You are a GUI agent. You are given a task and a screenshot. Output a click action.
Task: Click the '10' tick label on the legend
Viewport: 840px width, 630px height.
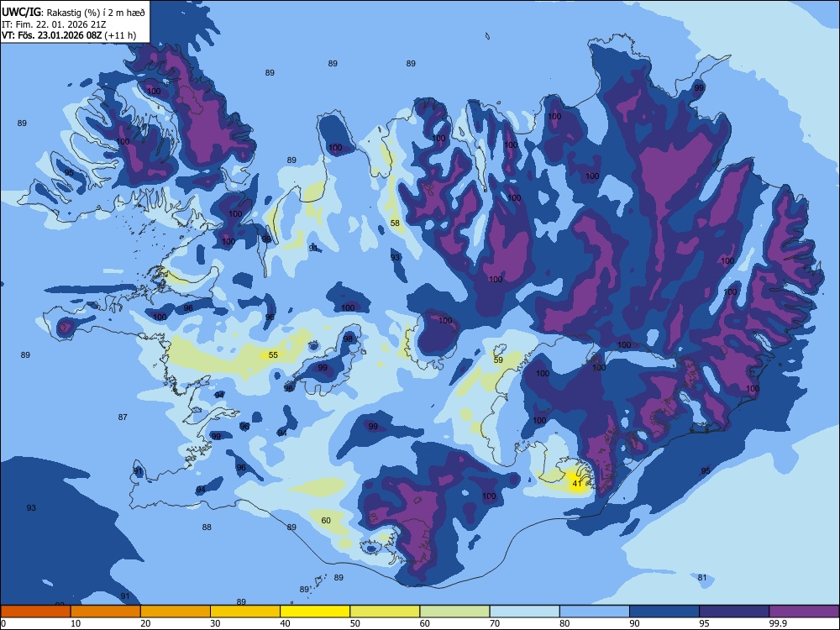coord(76,623)
